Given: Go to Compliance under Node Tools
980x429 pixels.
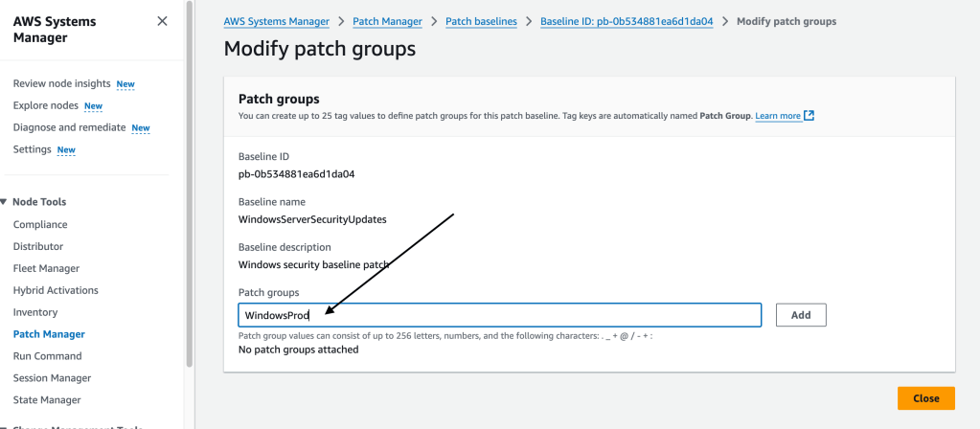Looking at the screenshot, I should tap(40, 225).
